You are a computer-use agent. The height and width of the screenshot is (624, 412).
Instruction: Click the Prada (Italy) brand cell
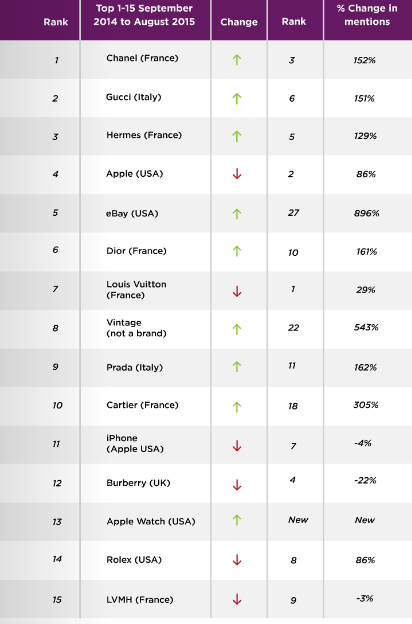[x=135, y=367]
